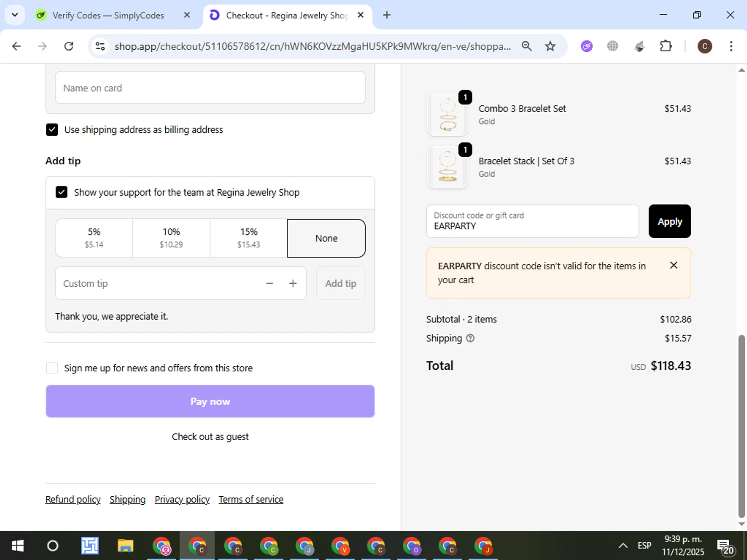Open site information icon in address bar
The height and width of the screenshot is (560, 747).
(x=100, y=46)
